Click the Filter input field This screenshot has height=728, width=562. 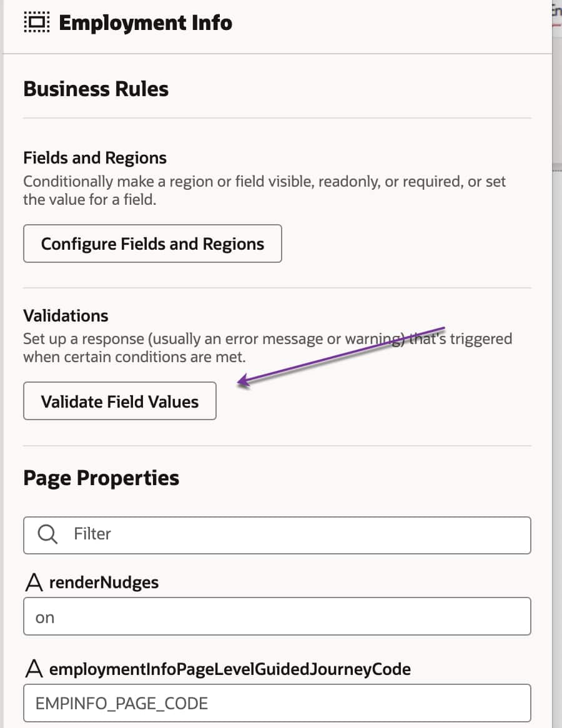(x=250, y=534)
